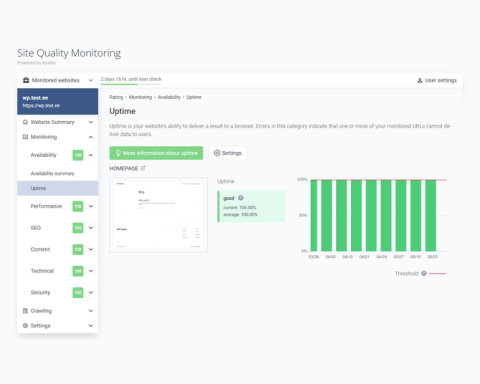
Task: Expand the Content chevron
Action: [91, 249]
